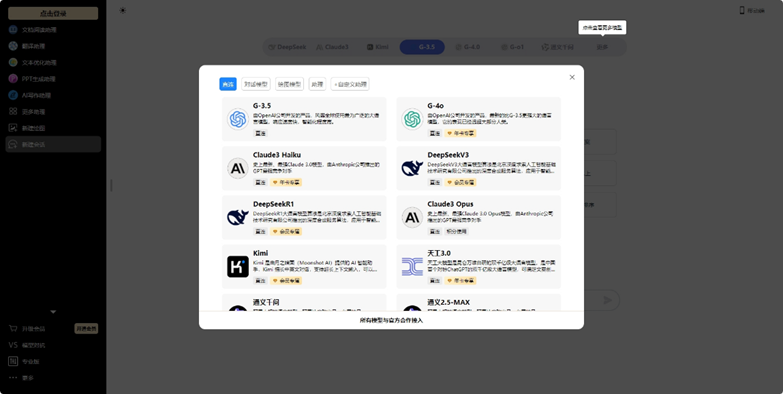Open the VS model comparison icon
The height and width of the screenshot is (394, 783).
pos(13,345)
